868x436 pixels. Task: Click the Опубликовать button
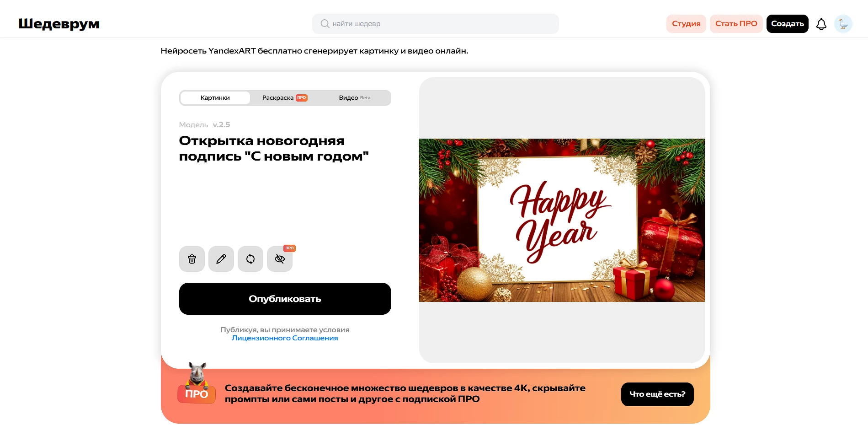(x=285, y=299)
